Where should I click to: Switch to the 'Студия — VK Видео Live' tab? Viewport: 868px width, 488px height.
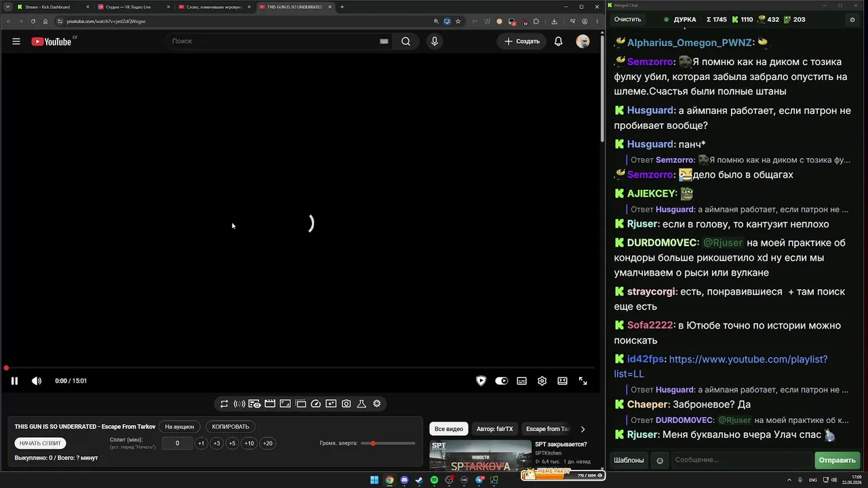tap(133, 7)
